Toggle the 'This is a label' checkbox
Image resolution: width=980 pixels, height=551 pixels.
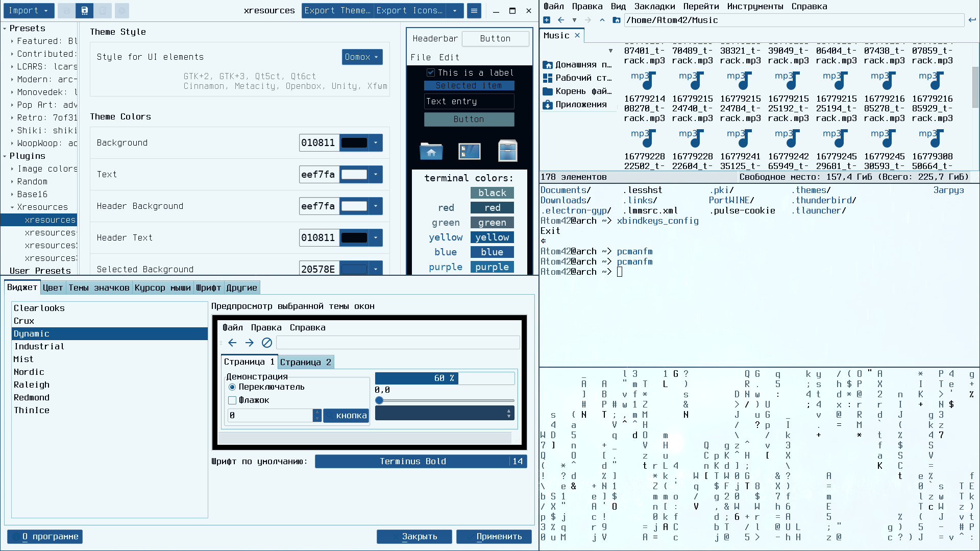pos(431,73)
